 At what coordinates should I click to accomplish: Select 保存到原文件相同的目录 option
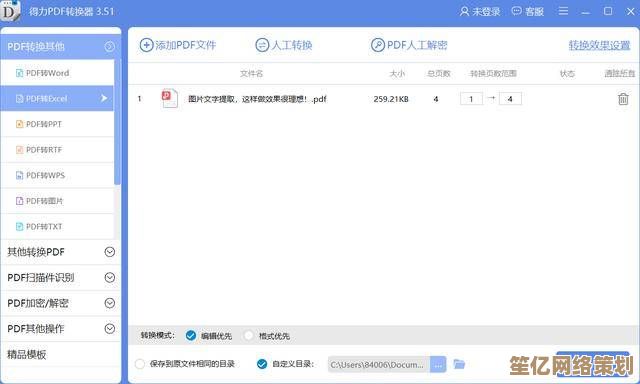point(140,364)
